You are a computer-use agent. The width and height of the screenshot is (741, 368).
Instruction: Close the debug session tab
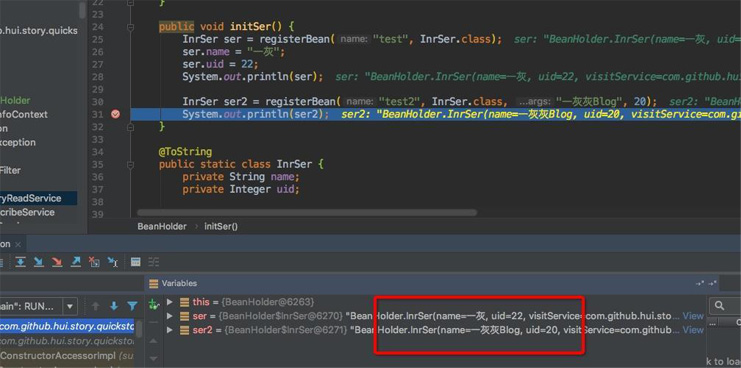point(18,245)
